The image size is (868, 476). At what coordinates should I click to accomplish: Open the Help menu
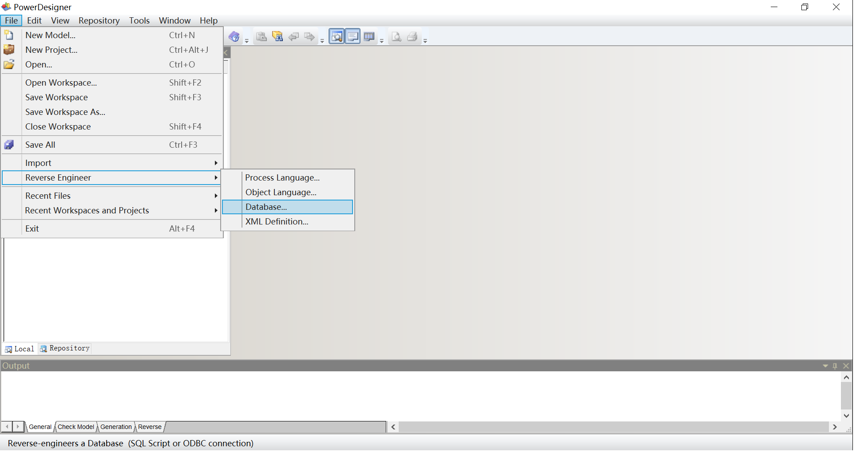pos(209,20)
